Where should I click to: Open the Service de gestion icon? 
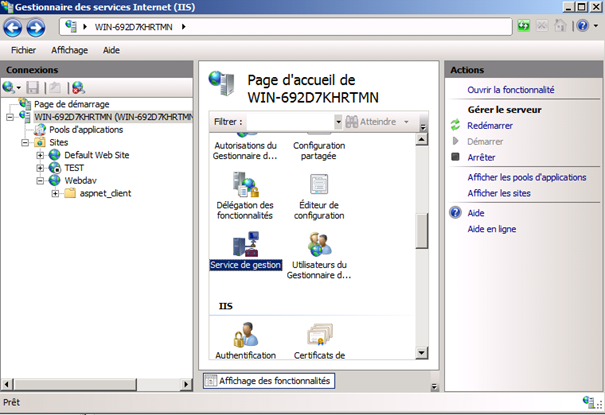coord(245,246)
